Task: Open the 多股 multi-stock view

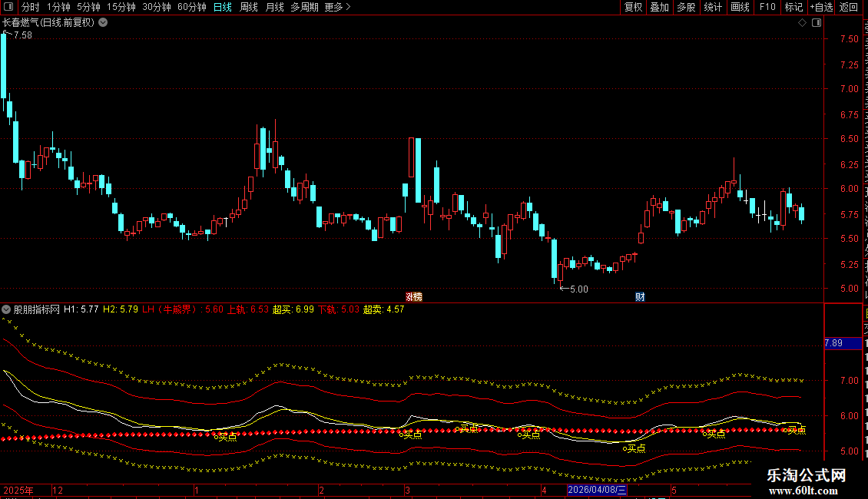Action: click(686, 7)
